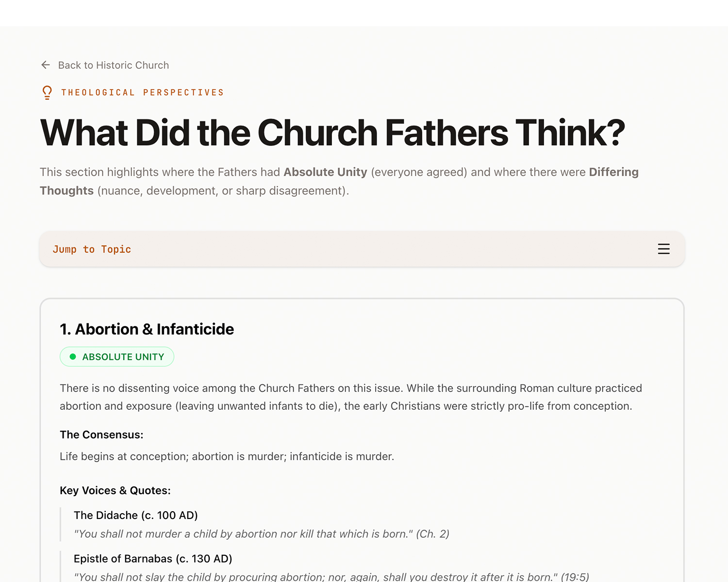Click the Abortion & Infanticide heading
This screenshot has width=728, height=582.
(147, 329)
